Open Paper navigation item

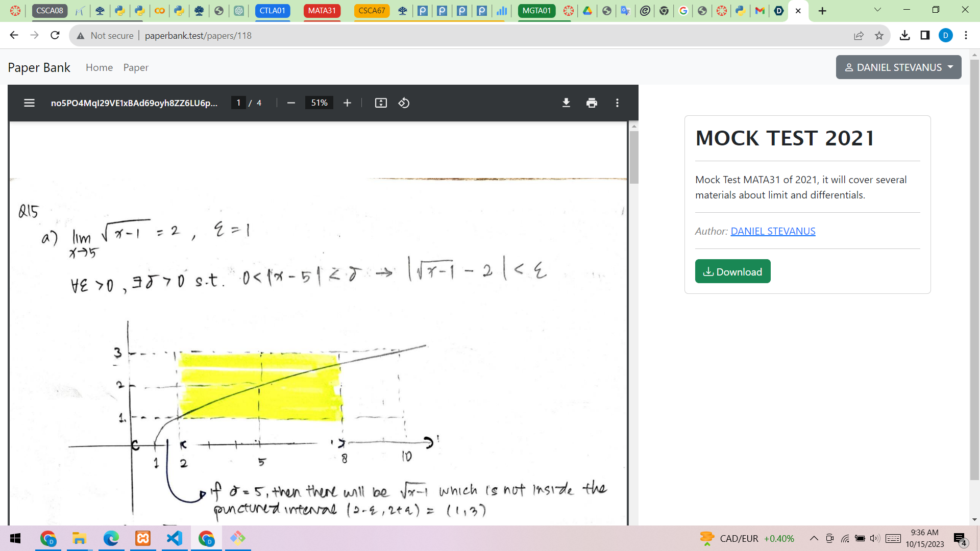[x=136, y=67]
